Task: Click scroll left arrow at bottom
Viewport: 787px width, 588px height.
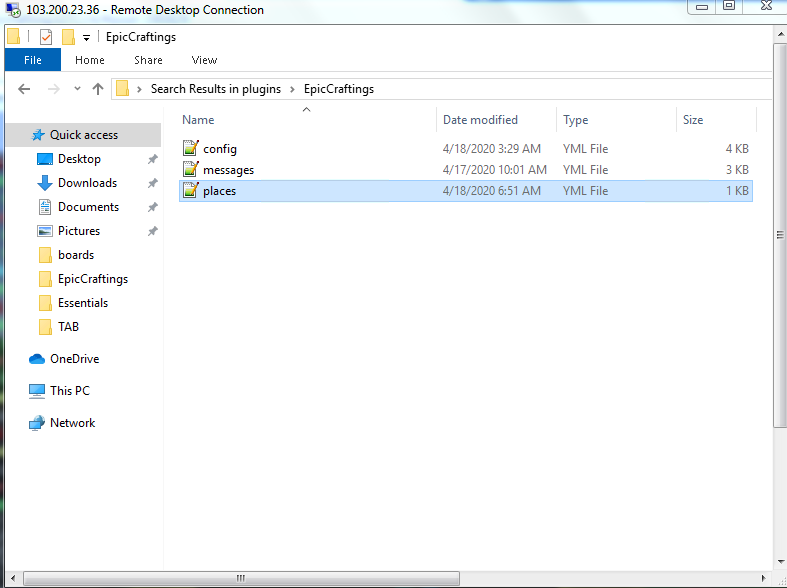Action: tap(13, 578)
